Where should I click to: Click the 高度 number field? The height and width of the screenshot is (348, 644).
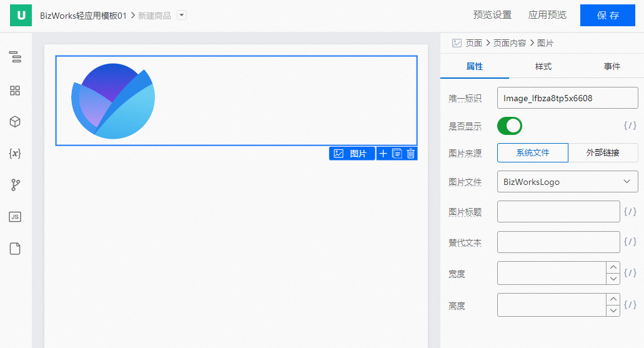pos(552,305)
